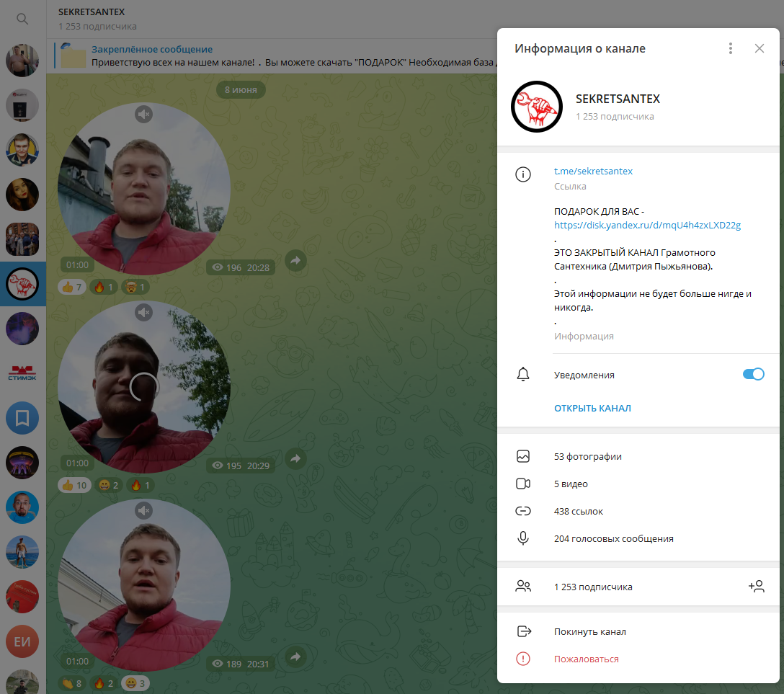Play the third round video message
The height and width of the screenshot is (694, 784).
[144, 585]
